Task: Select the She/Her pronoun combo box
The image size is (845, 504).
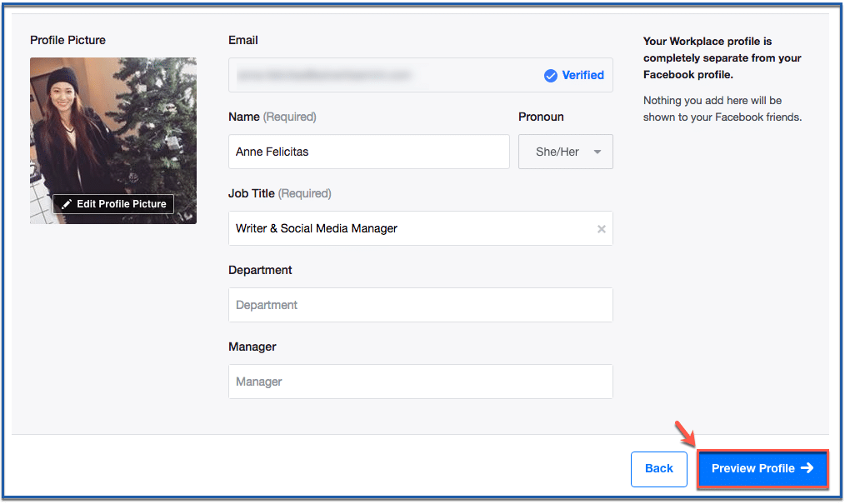Action: click(565, 152)
